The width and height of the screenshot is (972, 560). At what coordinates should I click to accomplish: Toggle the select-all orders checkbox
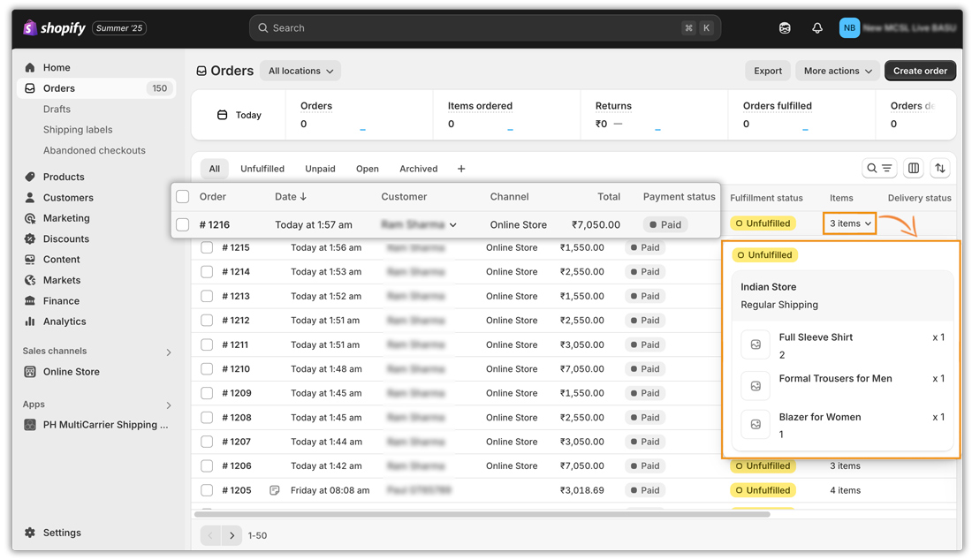(x=182, y=196)
